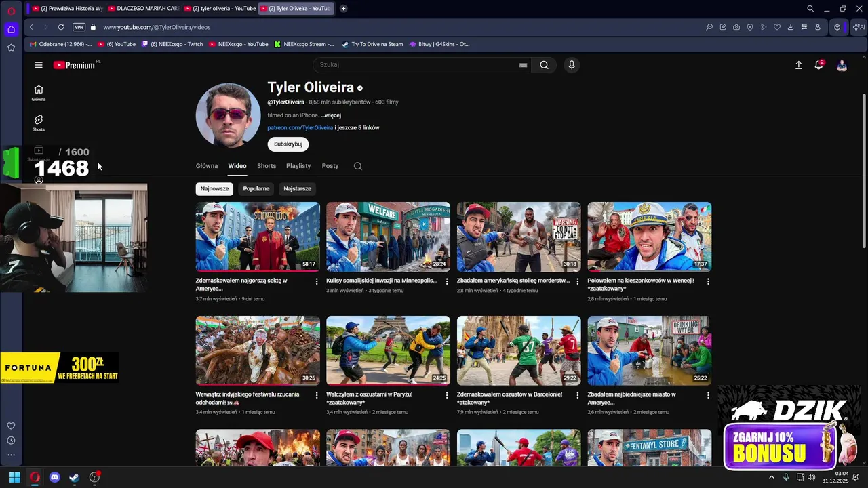Open the browser downloads icon
The width and height of the screenshot is (868, 488).
pyautogui.click(x=791, y=27)
